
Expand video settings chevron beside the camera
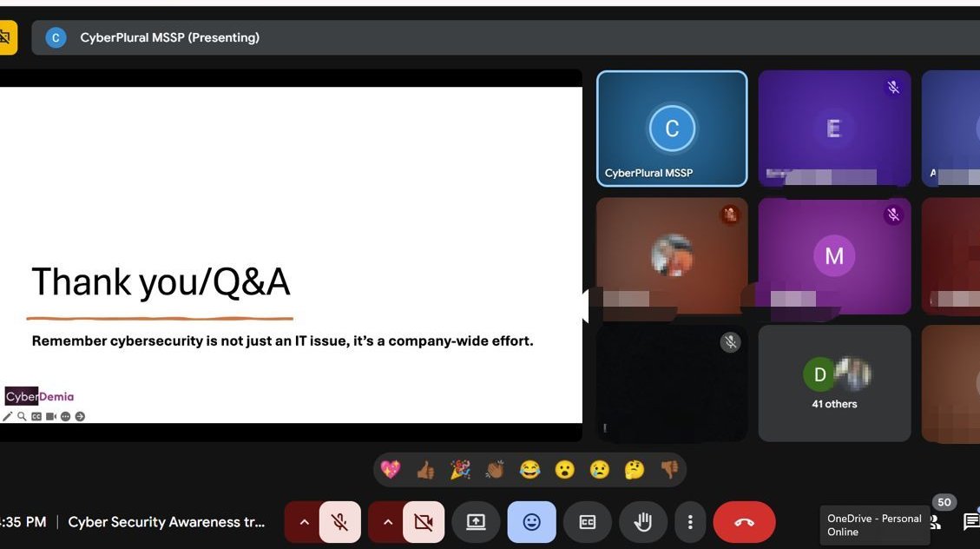[x=387, y=522]
